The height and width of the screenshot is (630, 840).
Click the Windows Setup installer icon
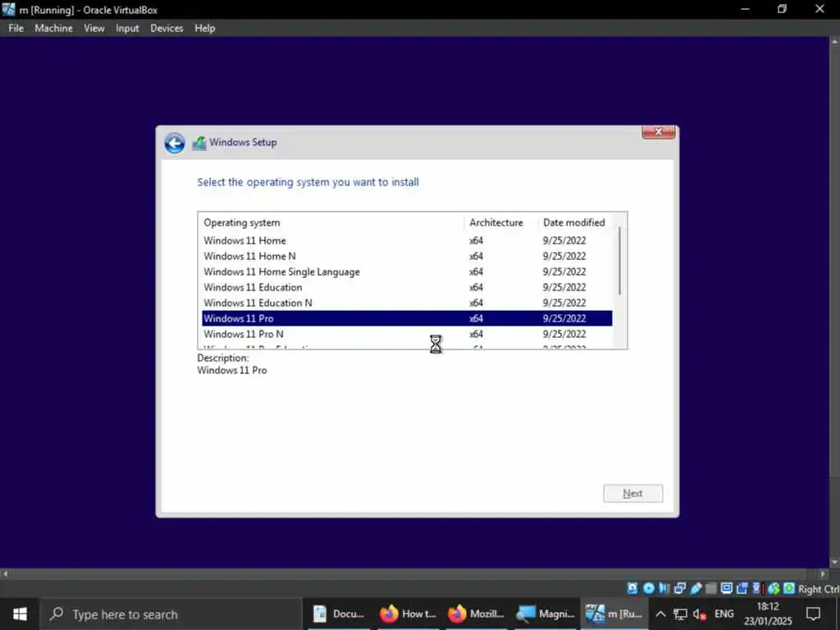[199, 143]
